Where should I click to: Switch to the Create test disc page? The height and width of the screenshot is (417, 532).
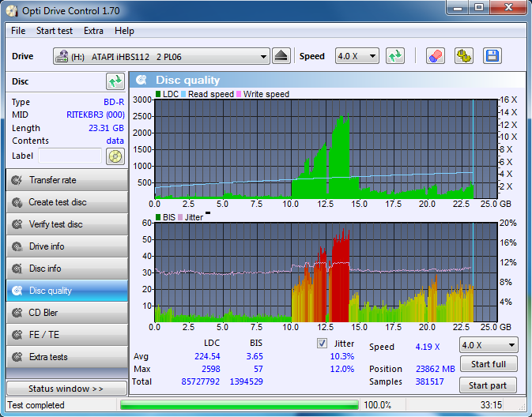(x=67, y=202)
